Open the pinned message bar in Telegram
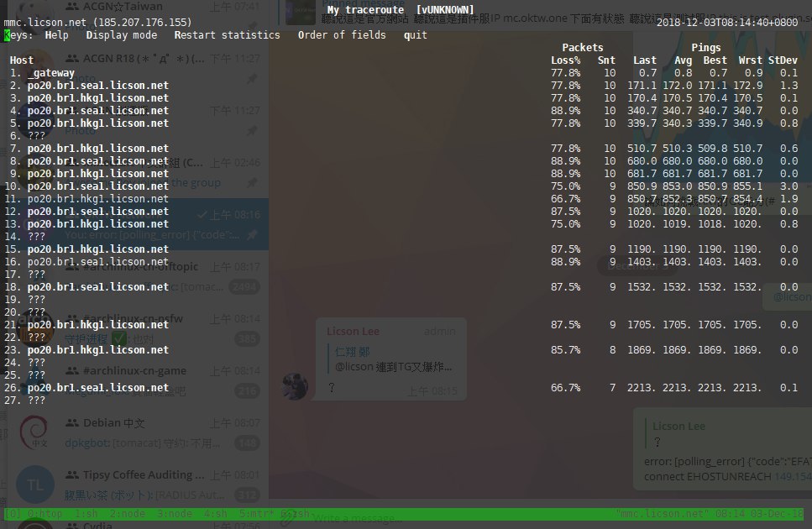 540,13
